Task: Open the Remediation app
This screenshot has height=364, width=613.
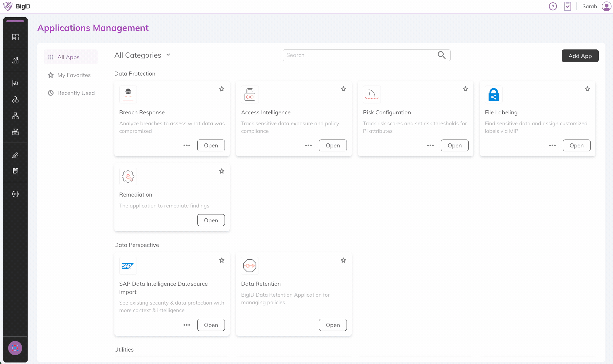Action: pos(211,220)
